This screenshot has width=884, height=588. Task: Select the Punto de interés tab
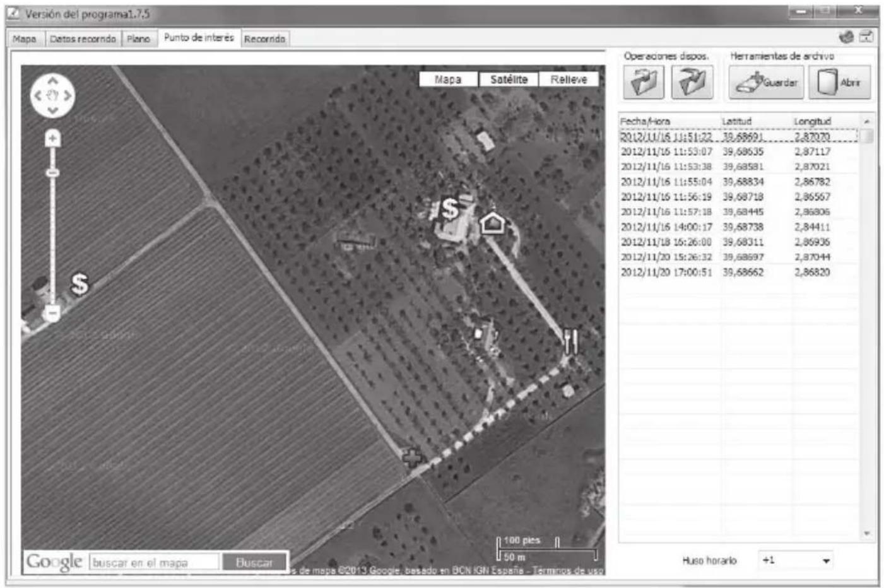pyautogui.click(x=199, y=38)
